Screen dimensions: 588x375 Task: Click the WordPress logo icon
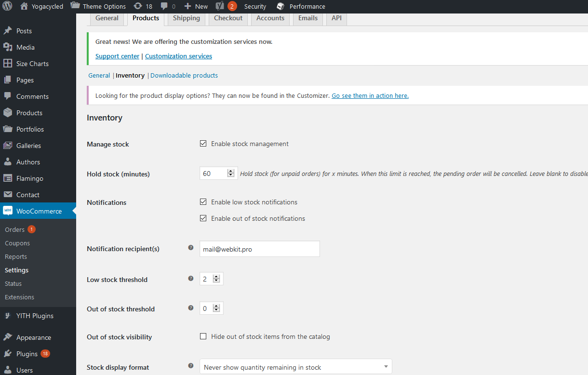(7, 6)
